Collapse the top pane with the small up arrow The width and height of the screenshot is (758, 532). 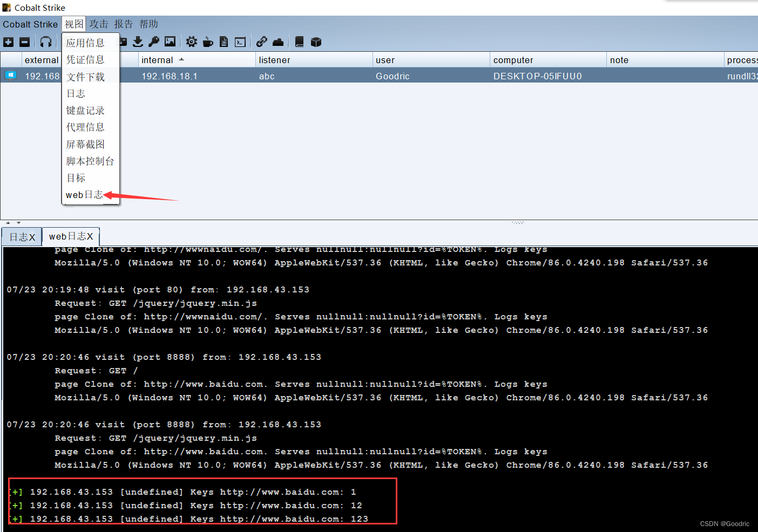click(x=8, y=223)
